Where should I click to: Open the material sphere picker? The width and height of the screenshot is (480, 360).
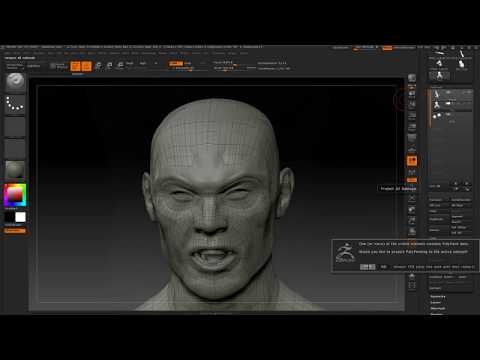click(x=15, y=170)
